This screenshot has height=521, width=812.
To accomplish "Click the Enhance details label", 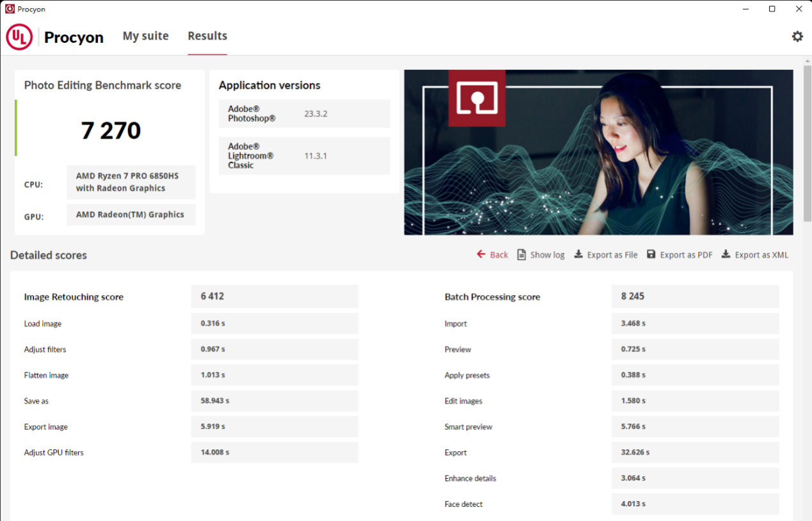I will click(470, 478).
